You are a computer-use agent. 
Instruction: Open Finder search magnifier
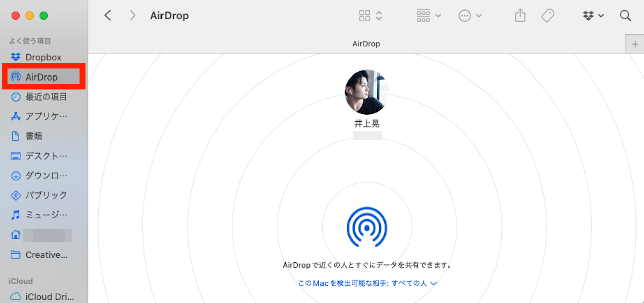(x=625, y=16)
